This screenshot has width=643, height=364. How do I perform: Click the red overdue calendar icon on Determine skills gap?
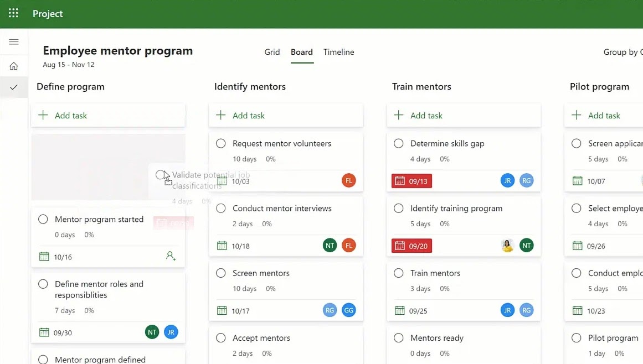click(411, 180)
